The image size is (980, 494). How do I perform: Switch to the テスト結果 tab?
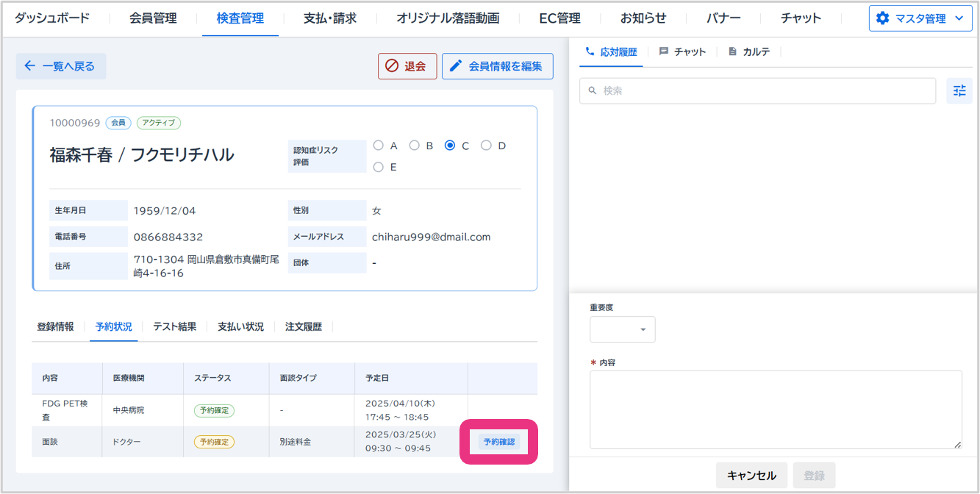174,326
